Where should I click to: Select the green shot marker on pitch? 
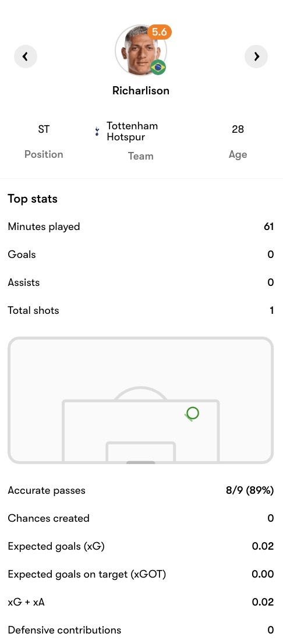point(192,413)
